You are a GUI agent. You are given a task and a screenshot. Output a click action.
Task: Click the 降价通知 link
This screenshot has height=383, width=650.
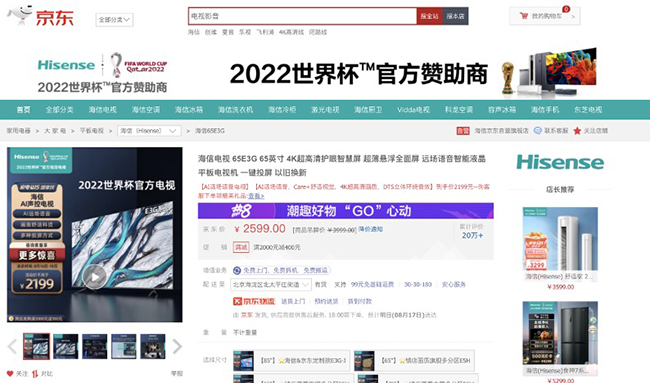[x=371, y=229]
